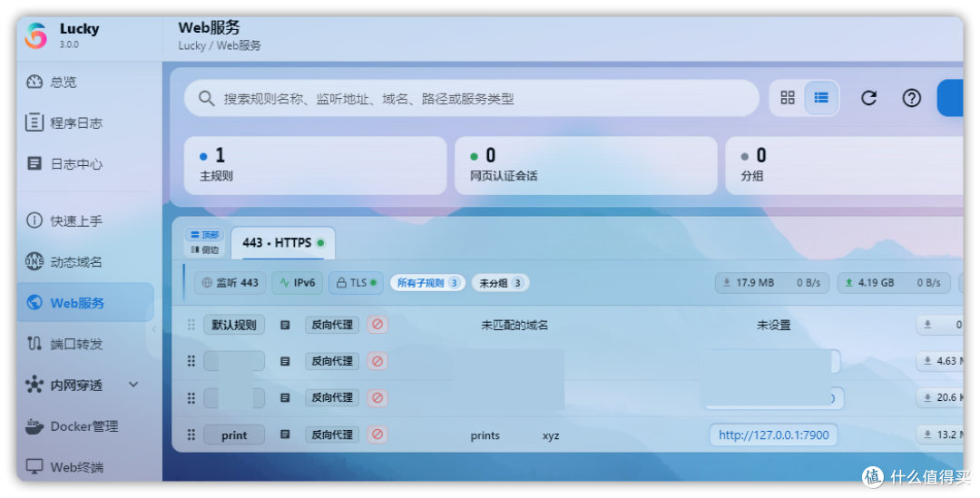Open 快速上手 quick start page
980x498 pixels.
[x=64, y=220]
